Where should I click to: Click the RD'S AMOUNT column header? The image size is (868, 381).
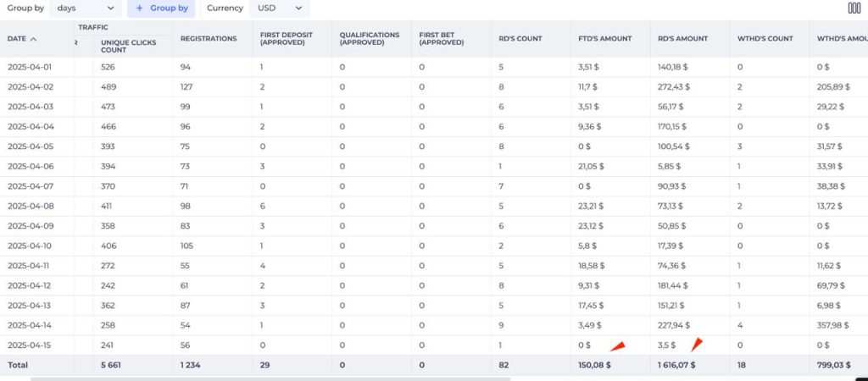pos(682,39)
